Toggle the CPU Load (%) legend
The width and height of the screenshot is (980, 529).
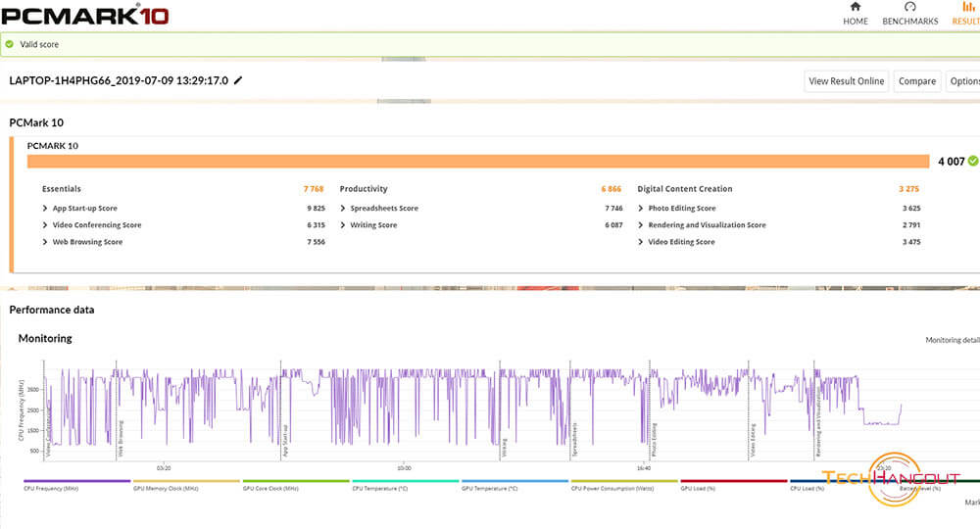point(808,489)
